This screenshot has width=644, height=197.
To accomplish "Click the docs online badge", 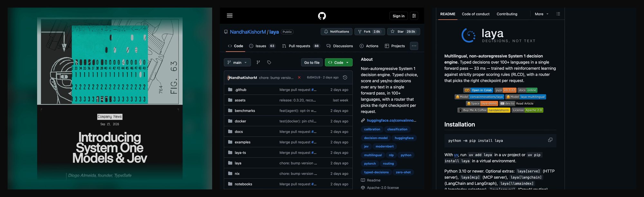I will 527,90.
